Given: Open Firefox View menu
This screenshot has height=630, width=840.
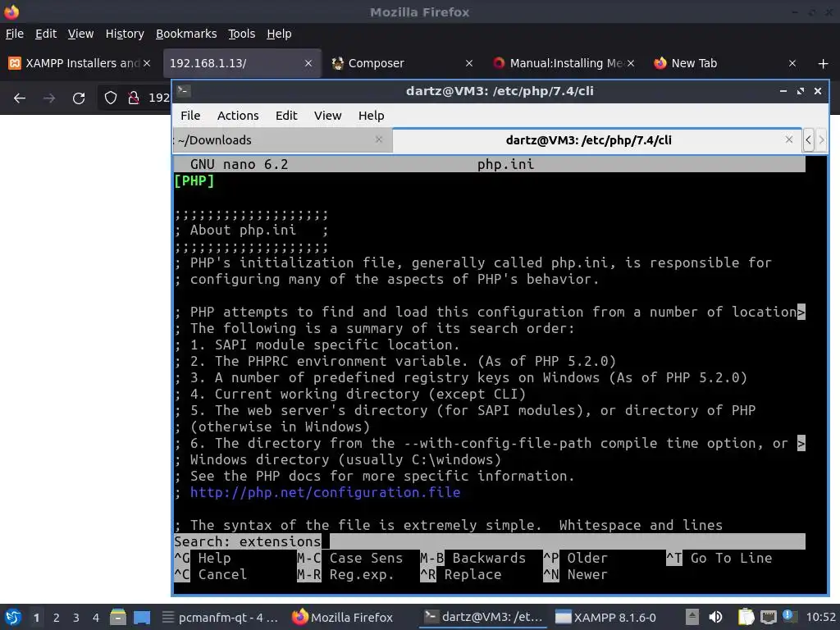Looking at the screenshot, I should click(80, 34).
